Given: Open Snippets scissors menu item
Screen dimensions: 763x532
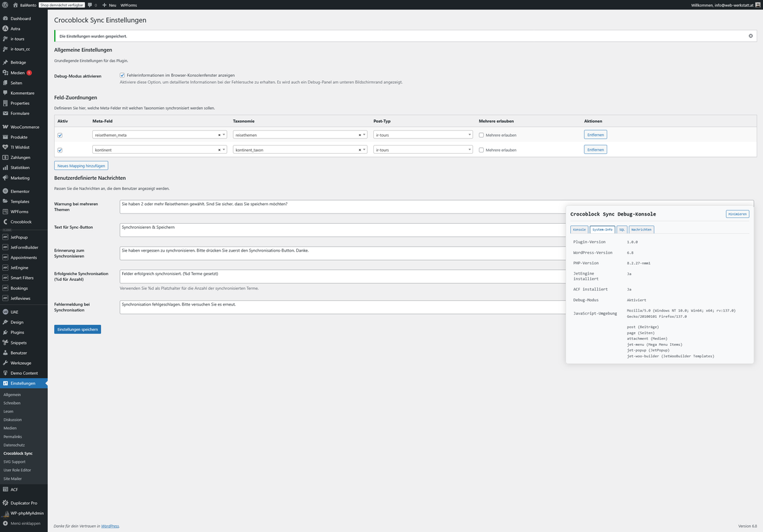Looking at the screenshot, I should (x=24, y=343).
